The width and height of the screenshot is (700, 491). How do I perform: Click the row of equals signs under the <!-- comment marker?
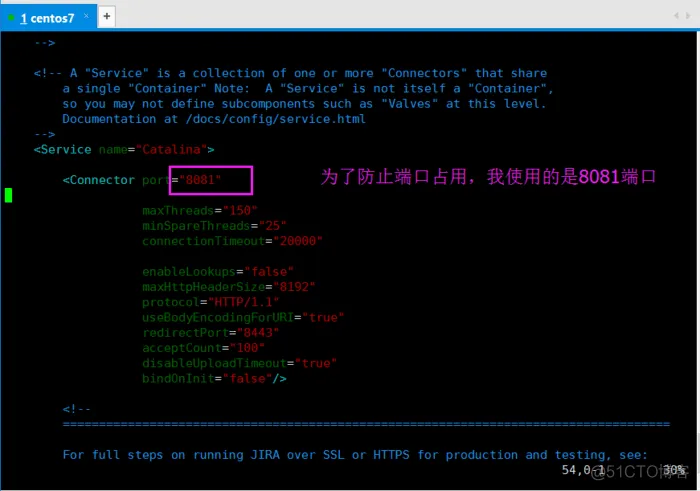pyautogui.click(x=366, y=424)
